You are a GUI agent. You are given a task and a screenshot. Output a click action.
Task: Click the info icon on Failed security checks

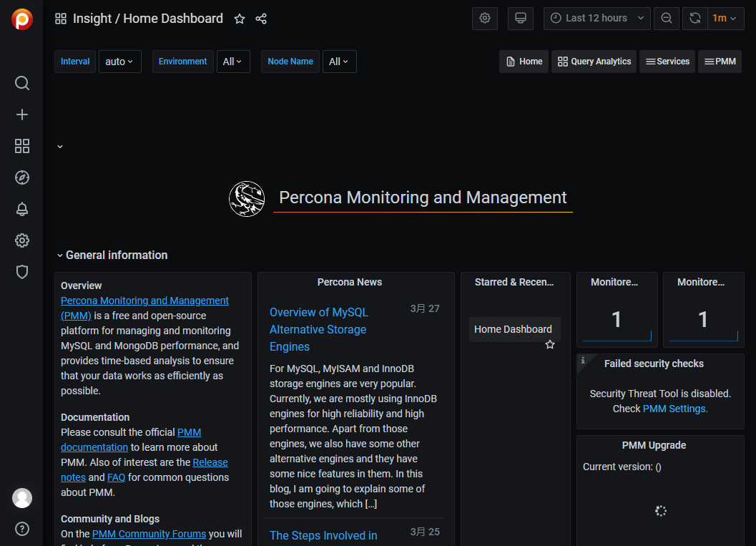583,360
